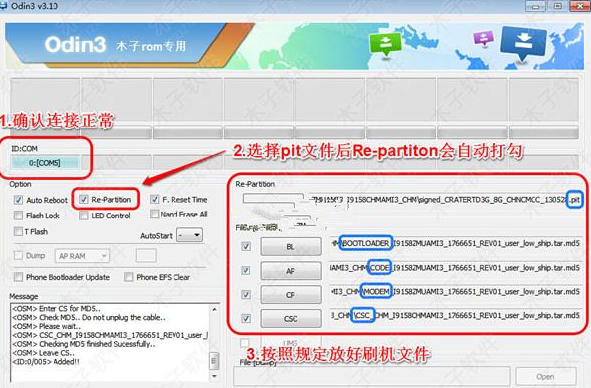The width and height of the screenshot is (591, 388).
Task: Click "Checking MD5 finished Sucessfully.." log line
Action: click(84, 344)
